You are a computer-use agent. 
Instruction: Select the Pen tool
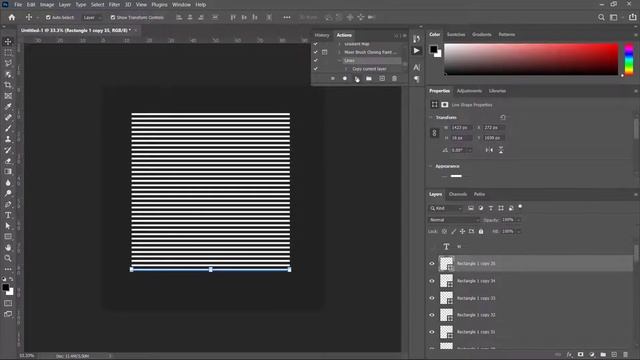pyautogui.click(x=8, y=204)
